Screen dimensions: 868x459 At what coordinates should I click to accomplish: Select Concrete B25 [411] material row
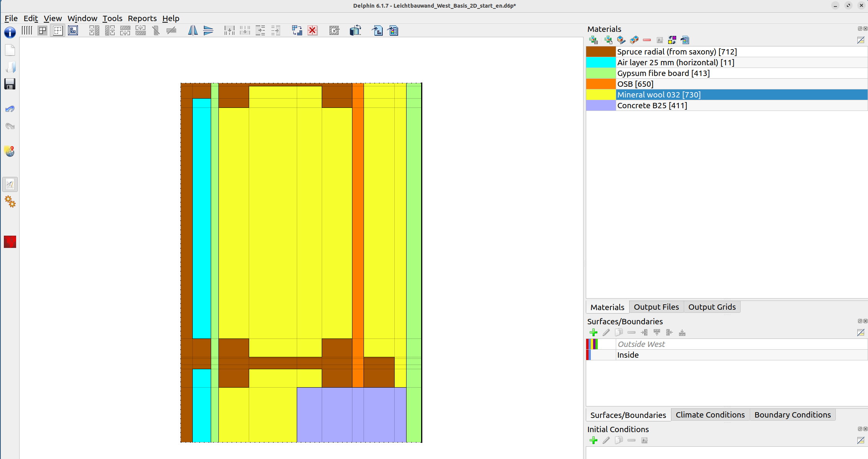point(727,106)
